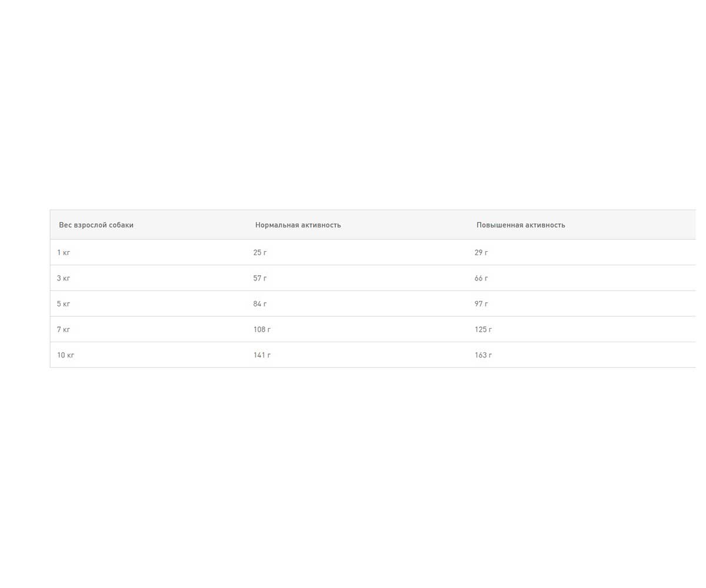Click the '7 кг' weight cell
706x588 pixels.
tap(64, 330)
